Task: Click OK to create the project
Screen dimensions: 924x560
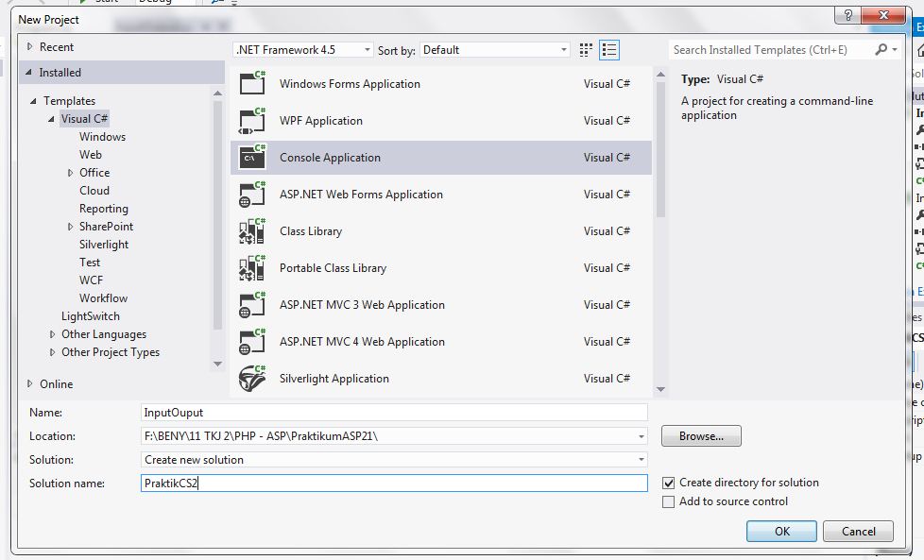Action: tap(780, 531)
